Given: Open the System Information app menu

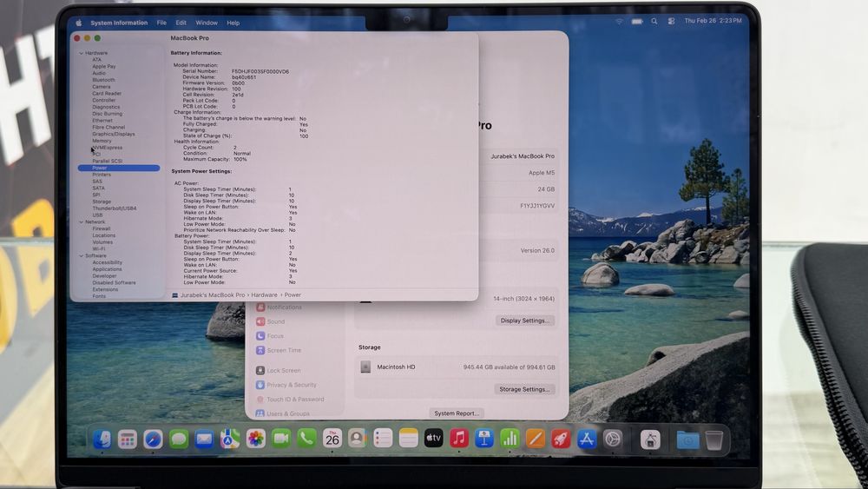Looking at the screenshot, I should [119, 23].
